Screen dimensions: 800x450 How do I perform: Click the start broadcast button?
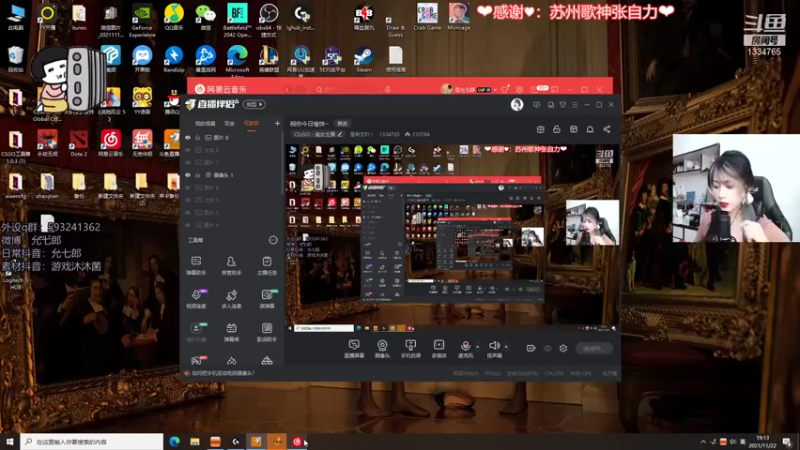[594, 348]
